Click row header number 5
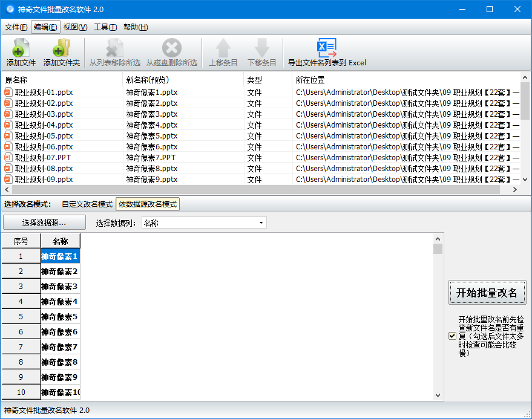532x419 pixels. 21,317
